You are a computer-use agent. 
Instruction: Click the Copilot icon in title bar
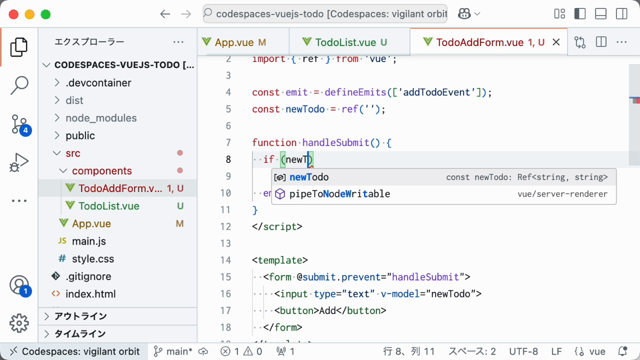[464, 14]
